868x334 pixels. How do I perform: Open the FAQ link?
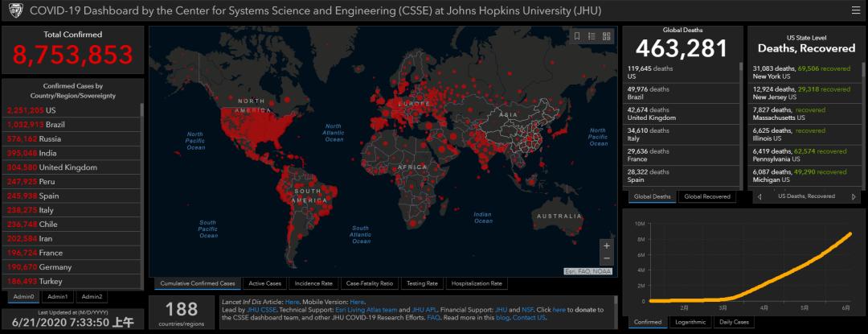(x=433, y=318)
